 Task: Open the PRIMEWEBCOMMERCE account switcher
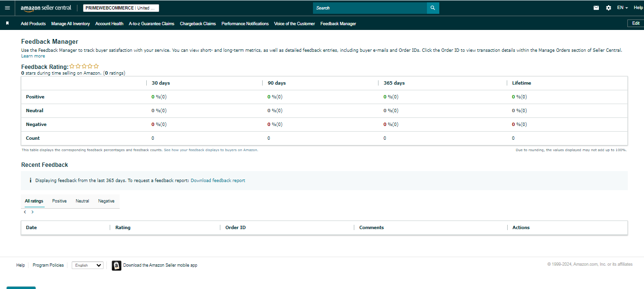121,8
